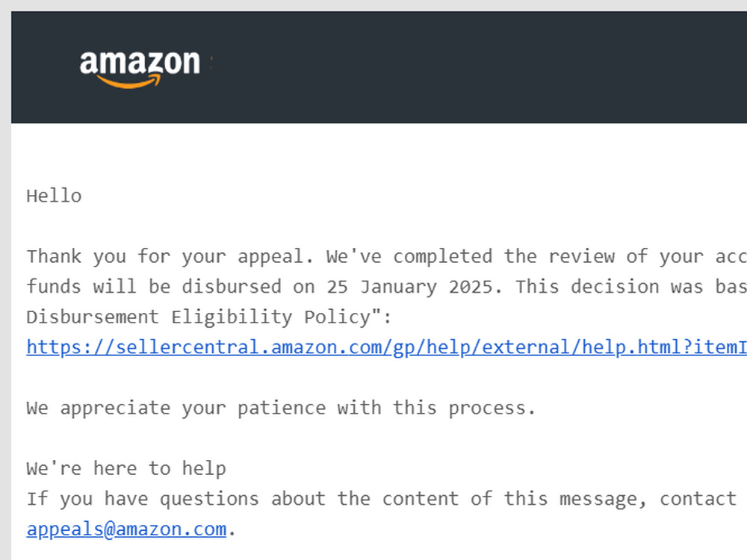Open the appeals@amazon.com email link
The height and width of the screenshot is (560, 747).
click(126, 529)
